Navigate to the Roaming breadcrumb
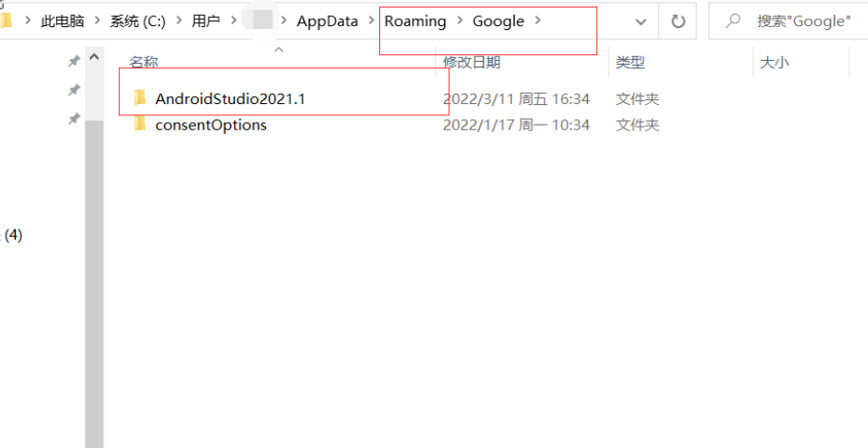Screen dimensions: 868x448 415,21
